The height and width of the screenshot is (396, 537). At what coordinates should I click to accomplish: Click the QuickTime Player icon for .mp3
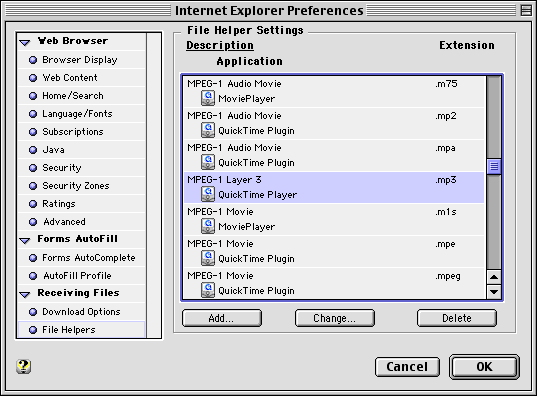(208, 194)
